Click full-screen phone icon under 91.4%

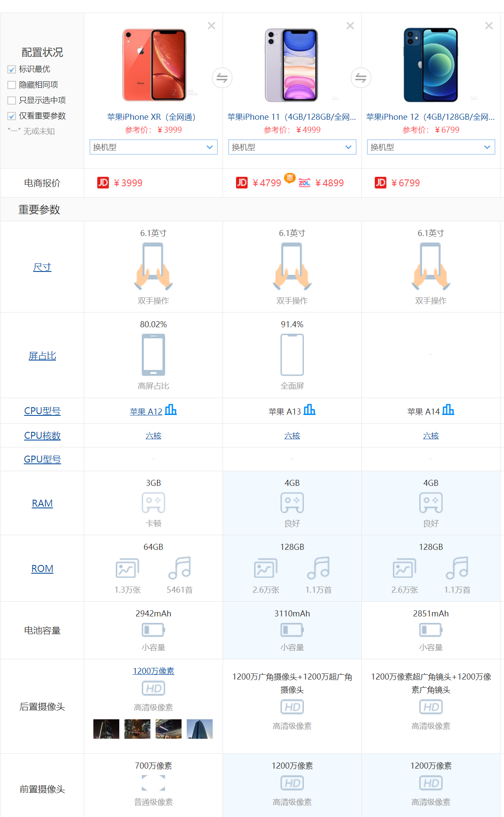(292, 355)
